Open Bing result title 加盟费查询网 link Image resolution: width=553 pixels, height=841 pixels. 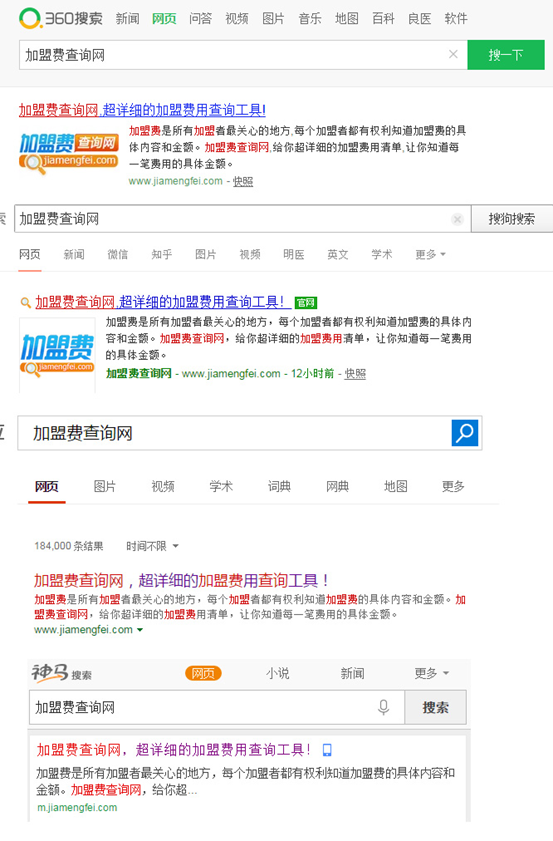pos(181,580)
